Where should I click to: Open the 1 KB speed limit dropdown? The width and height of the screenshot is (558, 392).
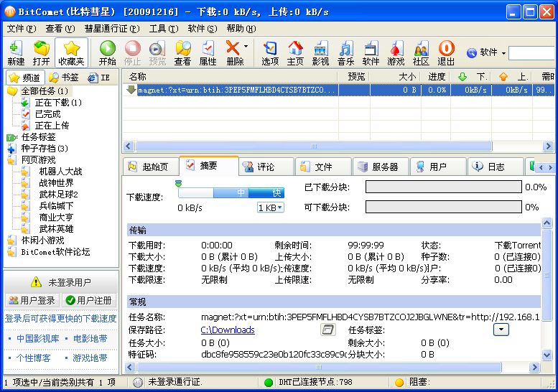(271, 207)
